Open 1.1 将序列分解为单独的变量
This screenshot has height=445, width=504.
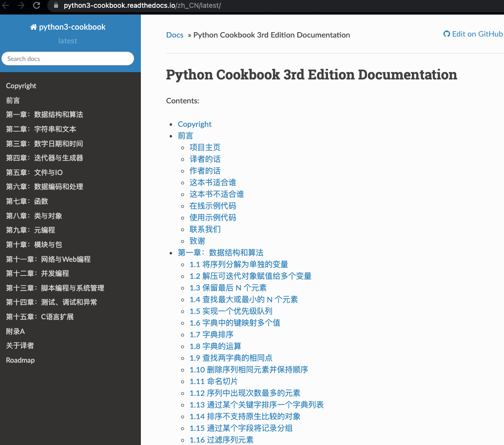pyautogui.click(x=238, y=265)
